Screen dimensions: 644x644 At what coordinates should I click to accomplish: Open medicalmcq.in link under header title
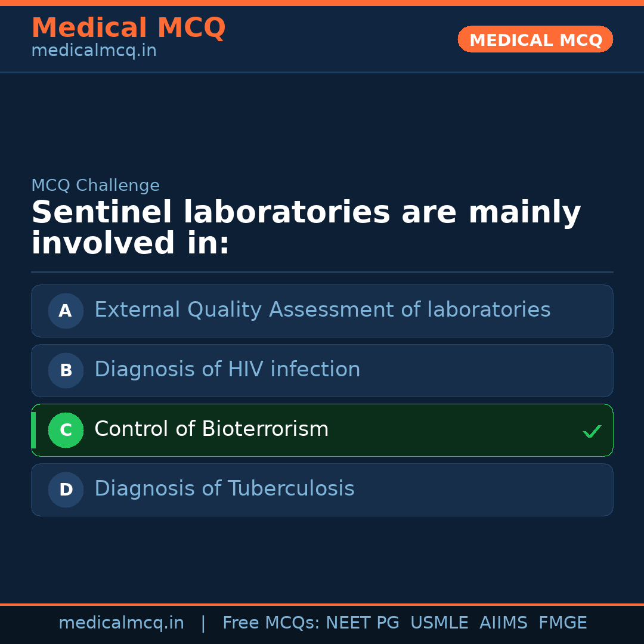[x=94, y=51]
